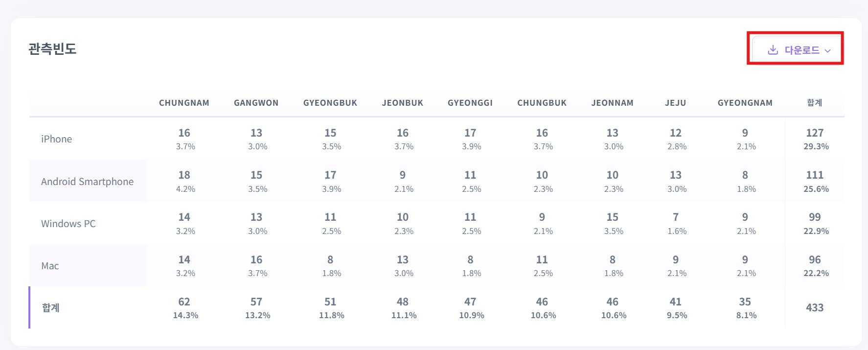The width and height of the screenshot is (868, 350).
Task: Open the 다운로드 button menu
Action: click(x=798, y=50)
